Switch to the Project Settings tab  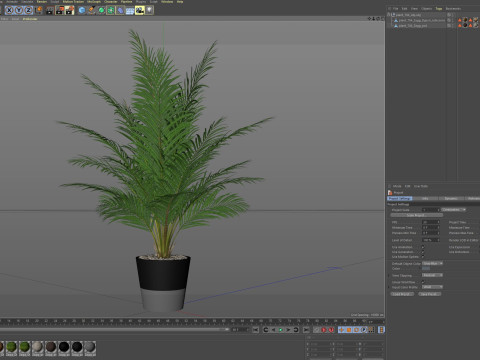[x=400, y=199]
